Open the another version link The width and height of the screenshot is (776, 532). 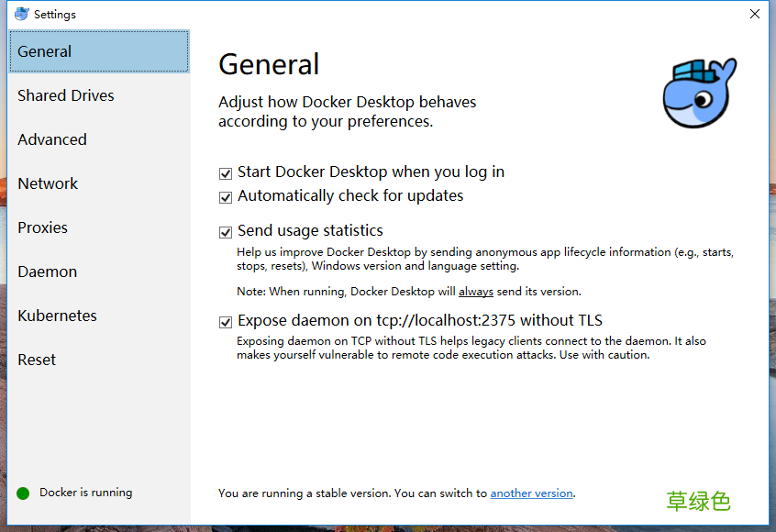(x=531, y=493)
